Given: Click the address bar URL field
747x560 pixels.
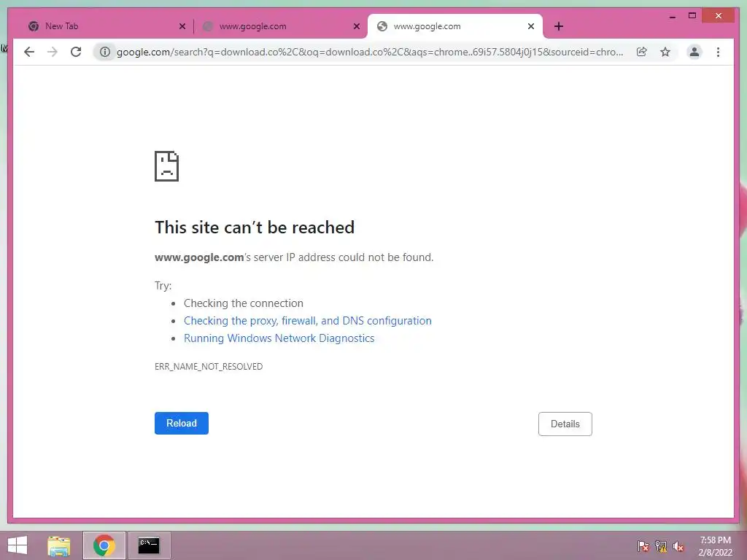Looking at the screenshot, I should 370,52.
